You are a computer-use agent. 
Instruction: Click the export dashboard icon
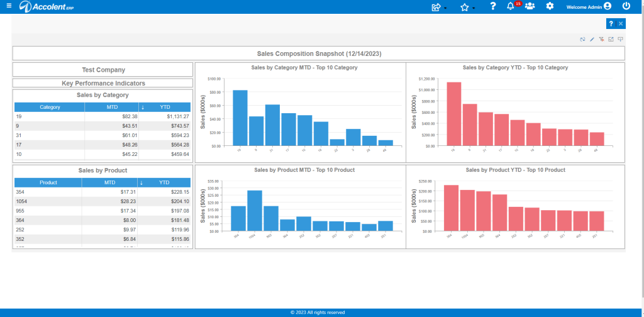pos(611,40)
